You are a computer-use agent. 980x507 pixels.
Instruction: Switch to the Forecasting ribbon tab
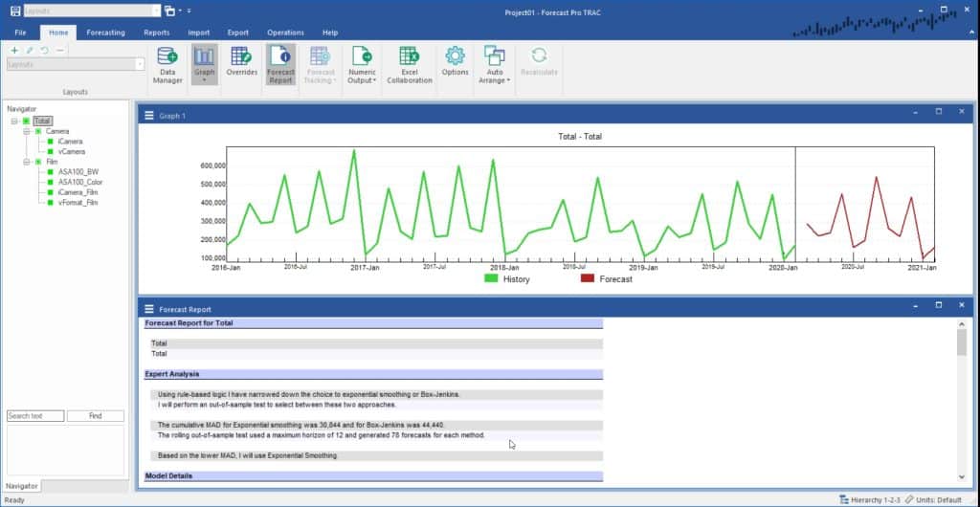[105, 33]
